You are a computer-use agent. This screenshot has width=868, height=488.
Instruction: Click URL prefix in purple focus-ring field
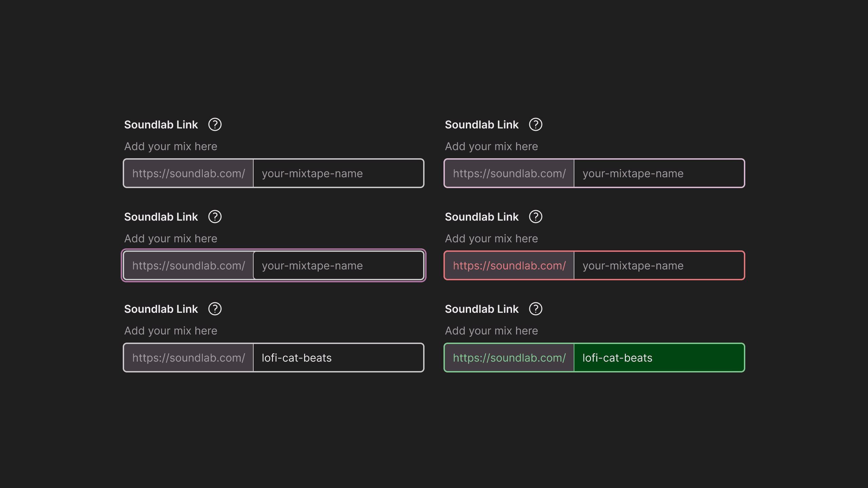(189, 266)
